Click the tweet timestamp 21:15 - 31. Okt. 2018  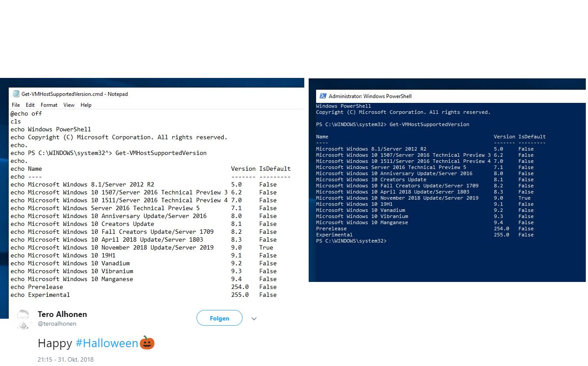(66, 359)
